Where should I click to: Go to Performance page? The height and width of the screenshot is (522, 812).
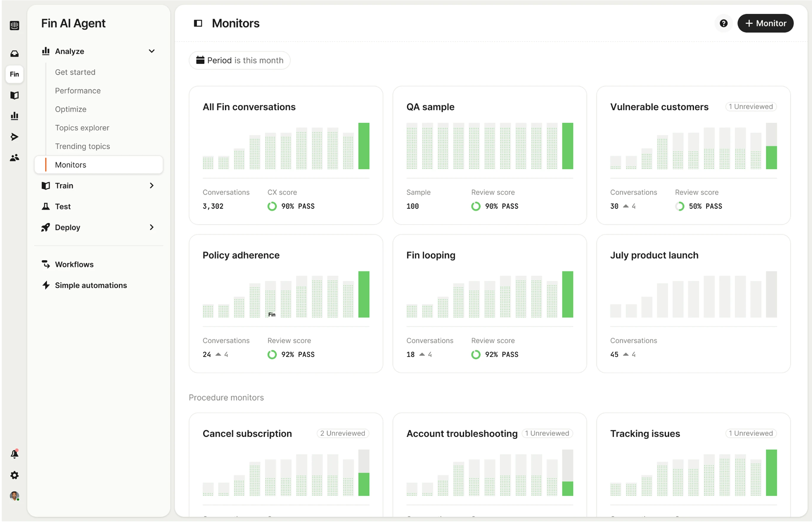point(78,90)
